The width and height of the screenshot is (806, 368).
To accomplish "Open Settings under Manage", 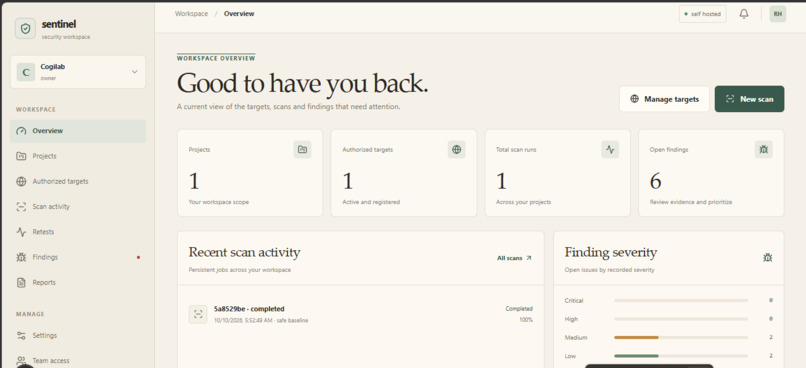I will [78, 336].
